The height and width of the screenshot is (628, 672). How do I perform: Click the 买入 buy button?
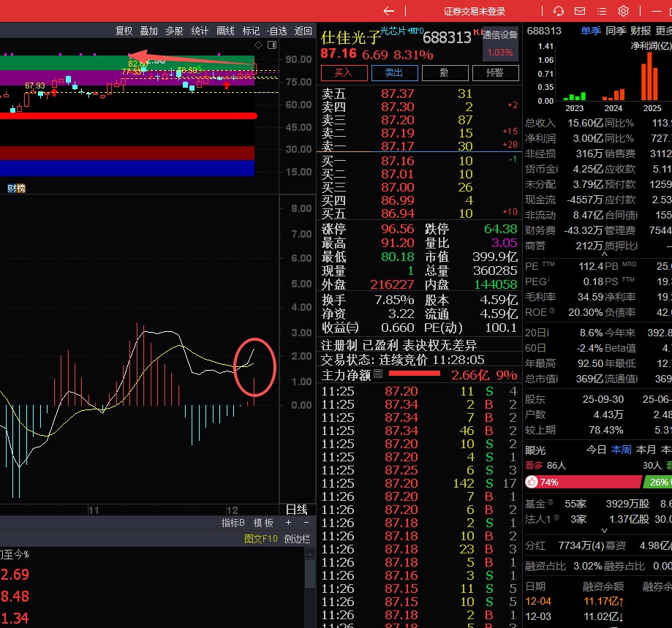tap(344, 73)
